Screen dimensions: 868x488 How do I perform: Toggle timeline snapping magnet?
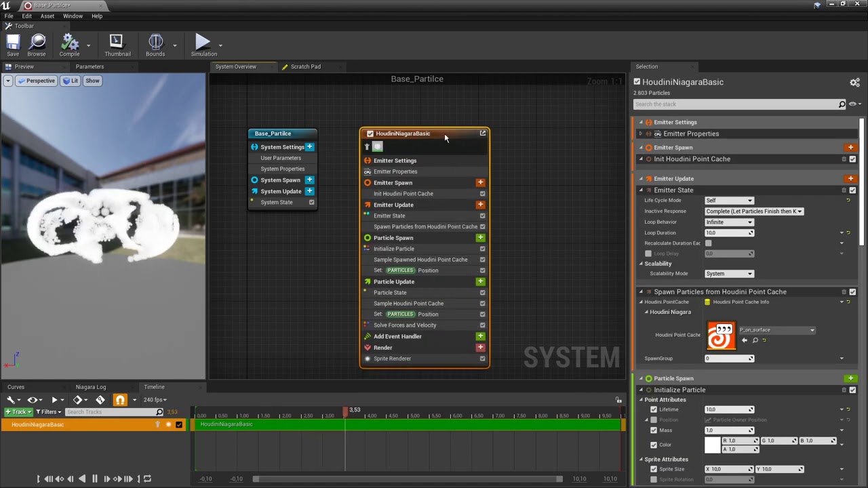pos(120,400)
